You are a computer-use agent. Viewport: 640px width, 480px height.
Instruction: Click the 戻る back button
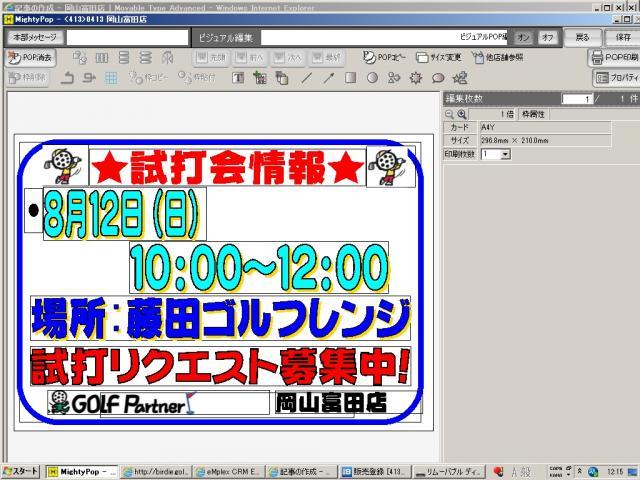click(x=582, y=38)
